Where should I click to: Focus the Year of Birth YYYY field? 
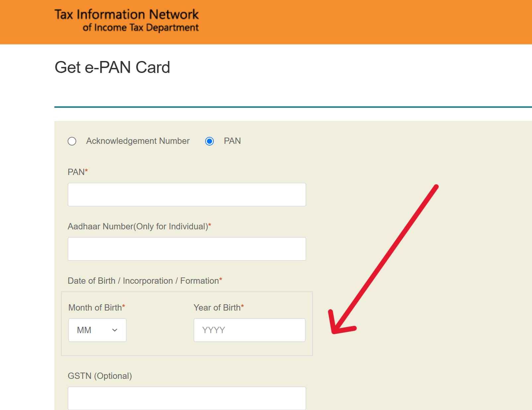pyautogui.click(x=249, y=330)
